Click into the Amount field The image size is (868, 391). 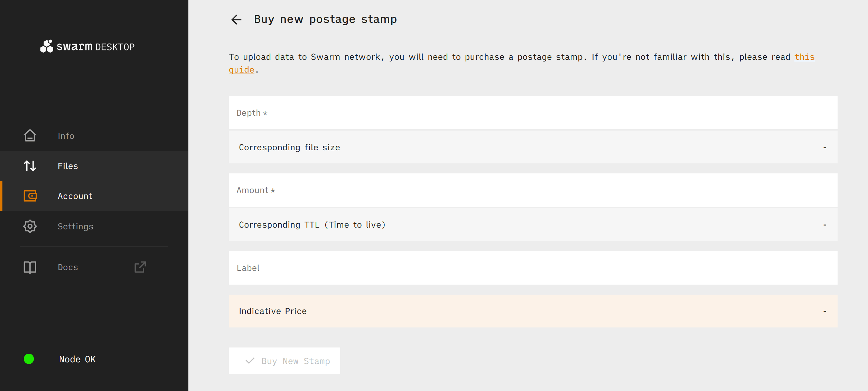(x=533, y=190)
